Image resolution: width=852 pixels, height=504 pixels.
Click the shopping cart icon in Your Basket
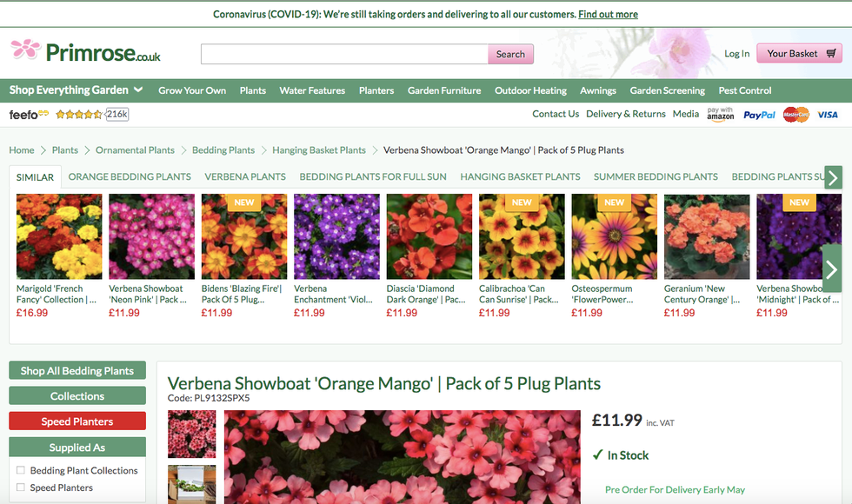831,53
